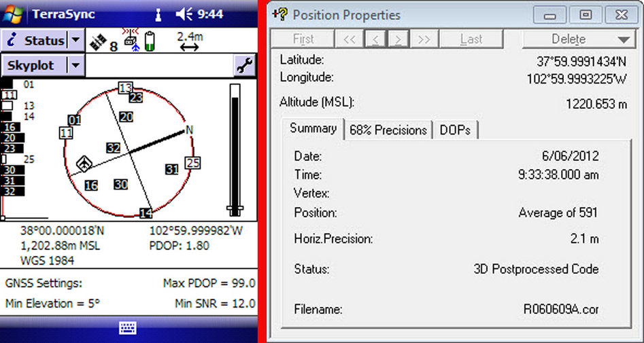Click the Min Elevation = 5° setting
This screenshot has height=343, width=644.
52,304
